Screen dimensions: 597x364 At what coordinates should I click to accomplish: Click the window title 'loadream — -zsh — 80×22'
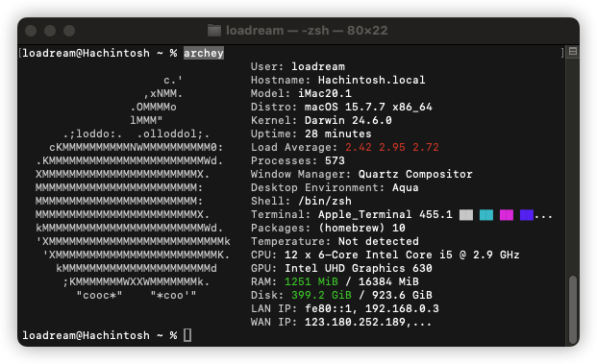pyautogui.click(x=307, y=31)
